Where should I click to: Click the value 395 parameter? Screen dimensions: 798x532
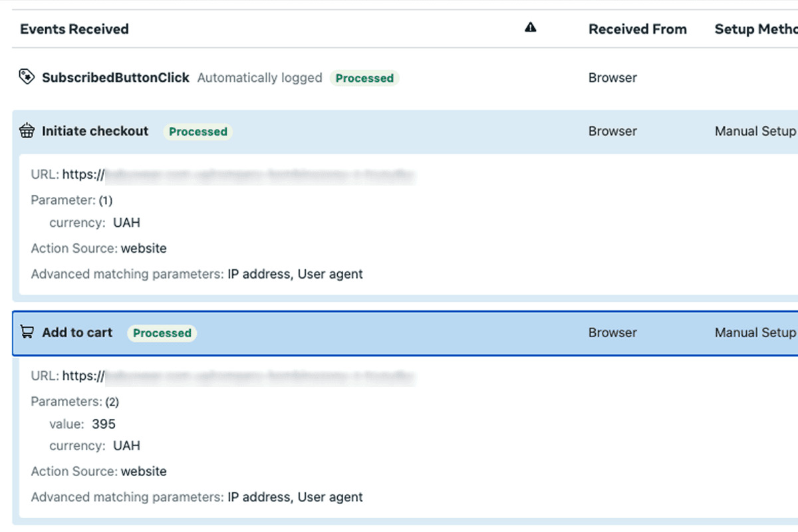tap(104, 424)
